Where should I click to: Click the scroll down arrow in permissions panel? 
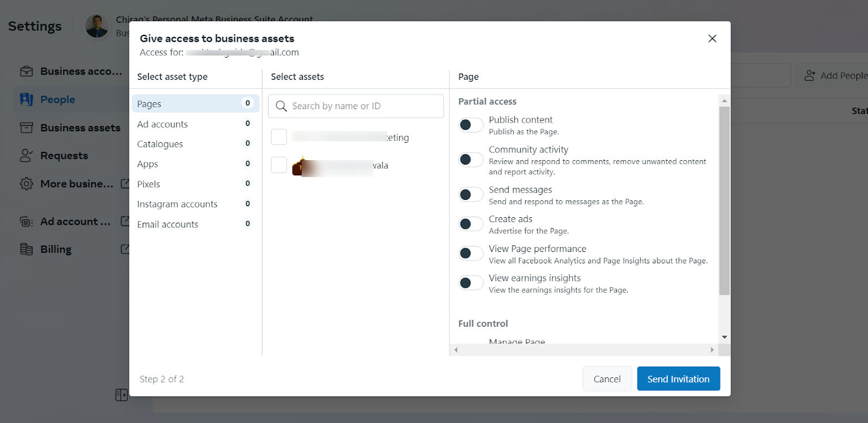coord(724,337)
